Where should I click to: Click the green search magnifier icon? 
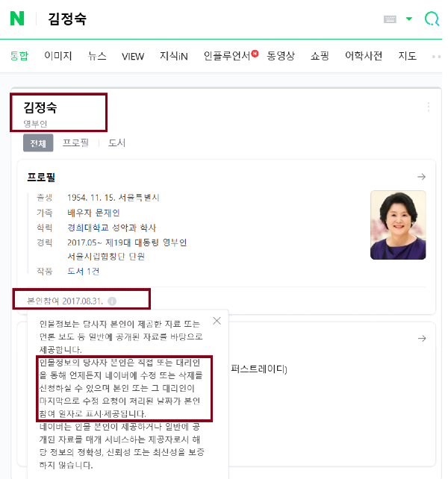coord(432,19)
